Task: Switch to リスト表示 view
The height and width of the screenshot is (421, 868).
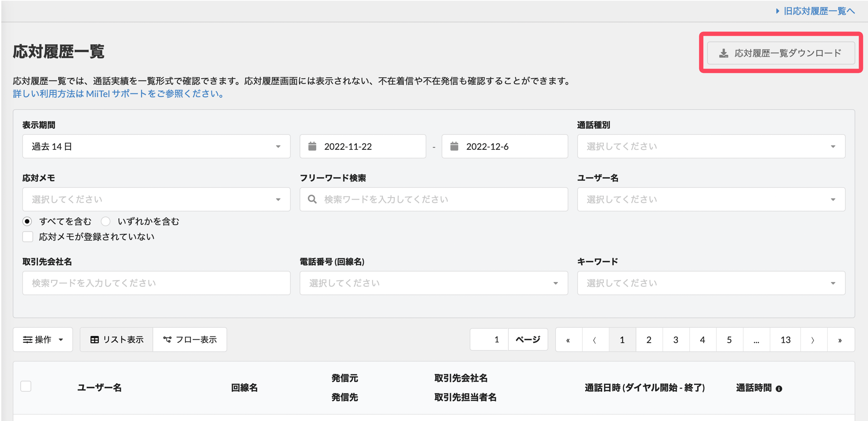Action: click(x=116, y=340)
